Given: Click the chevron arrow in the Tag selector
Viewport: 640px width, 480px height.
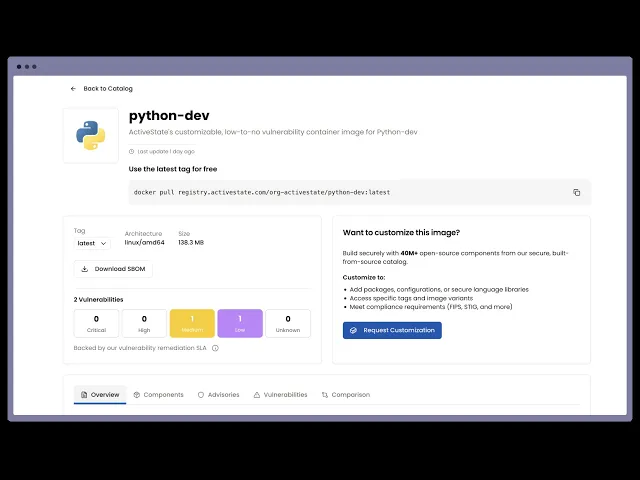Looking at the screenshot, I should [x=104, y=243].
